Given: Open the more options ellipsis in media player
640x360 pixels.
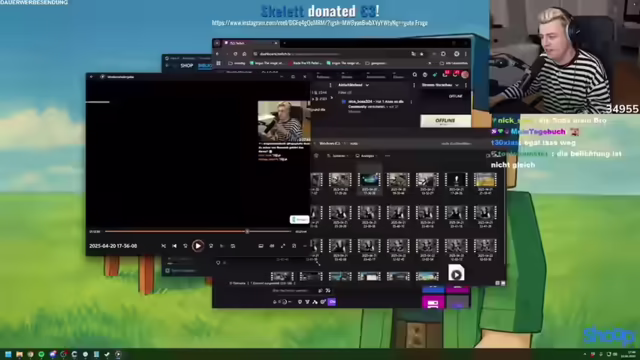Looking at the screenshot, I should (304, 246).
